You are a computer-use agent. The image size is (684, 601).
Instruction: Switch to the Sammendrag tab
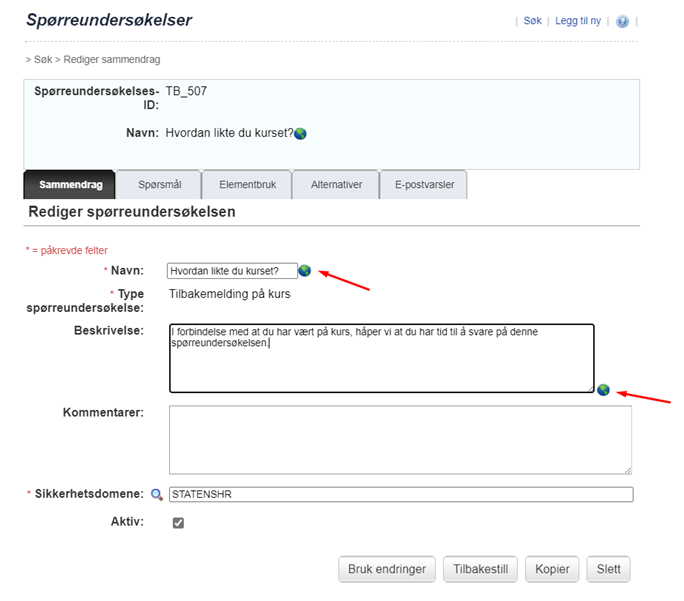pos(70,185)
